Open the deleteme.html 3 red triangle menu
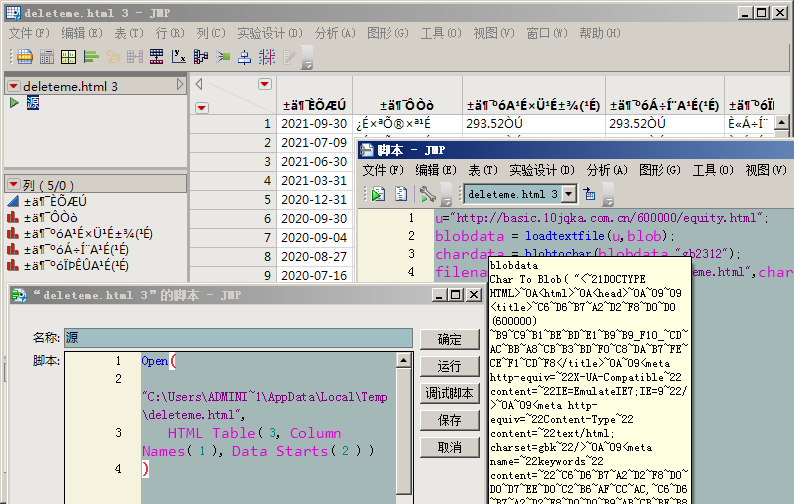 pyautogui.click(x=13, y=86)
